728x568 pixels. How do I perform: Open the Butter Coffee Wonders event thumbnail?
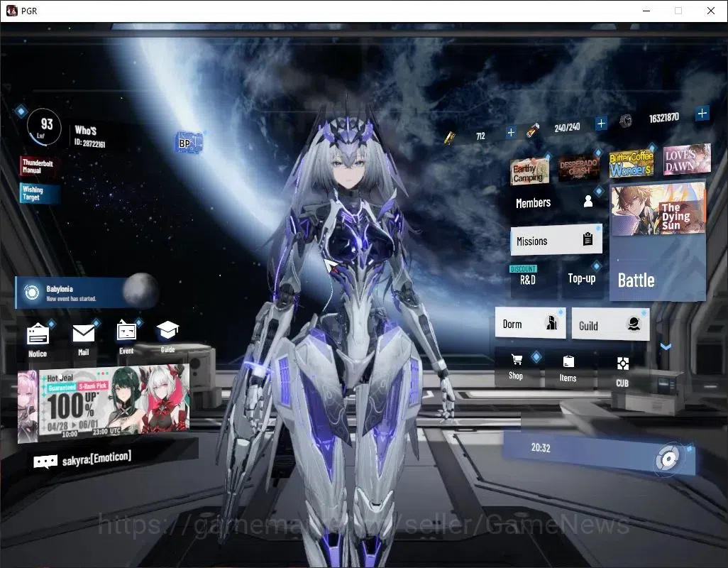click(632, 163)
